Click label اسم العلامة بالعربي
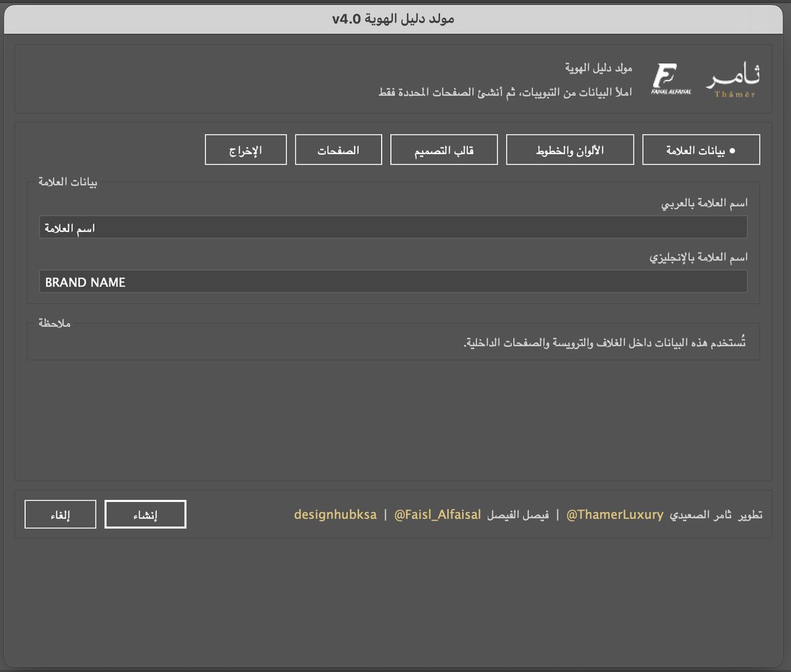791x672 pixels. 704,204
